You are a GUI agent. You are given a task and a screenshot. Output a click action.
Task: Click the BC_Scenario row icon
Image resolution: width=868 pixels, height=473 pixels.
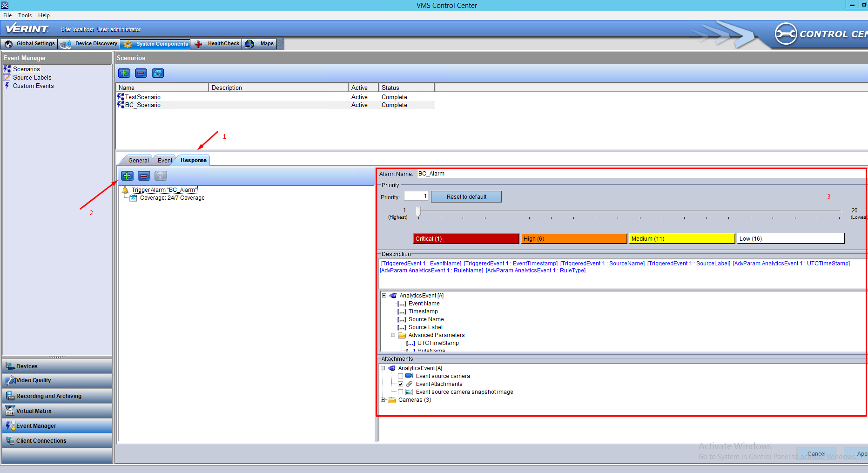[x=121, y=105]
